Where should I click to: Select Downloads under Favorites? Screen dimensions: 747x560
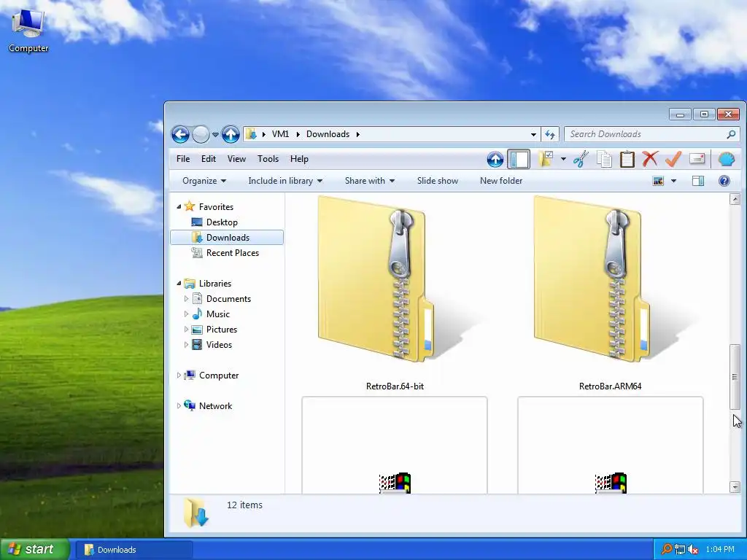click(228, 238)
